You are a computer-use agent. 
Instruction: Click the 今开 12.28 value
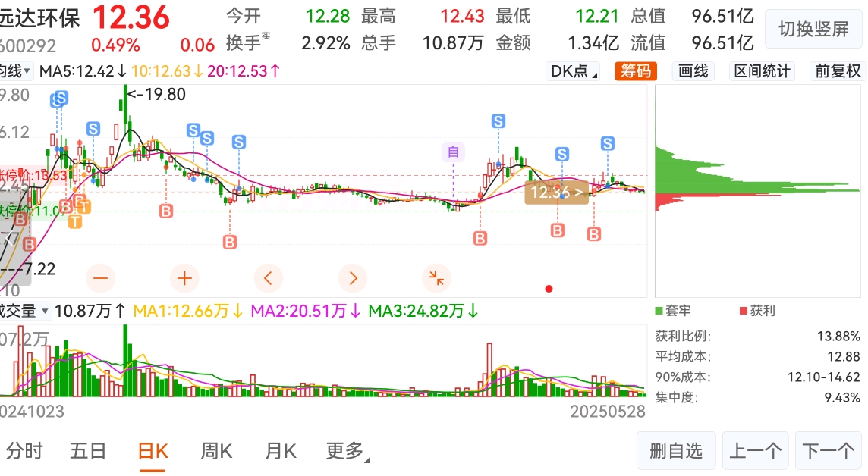[328, 17]
